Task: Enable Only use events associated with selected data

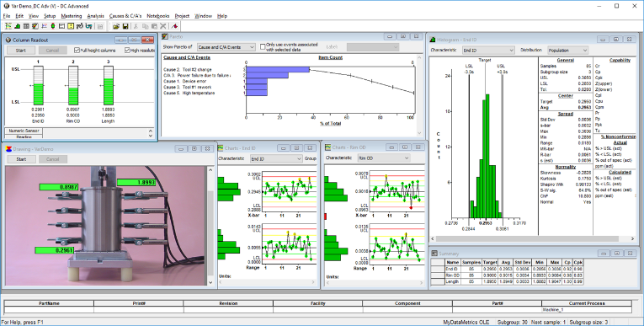Action: 263,47
